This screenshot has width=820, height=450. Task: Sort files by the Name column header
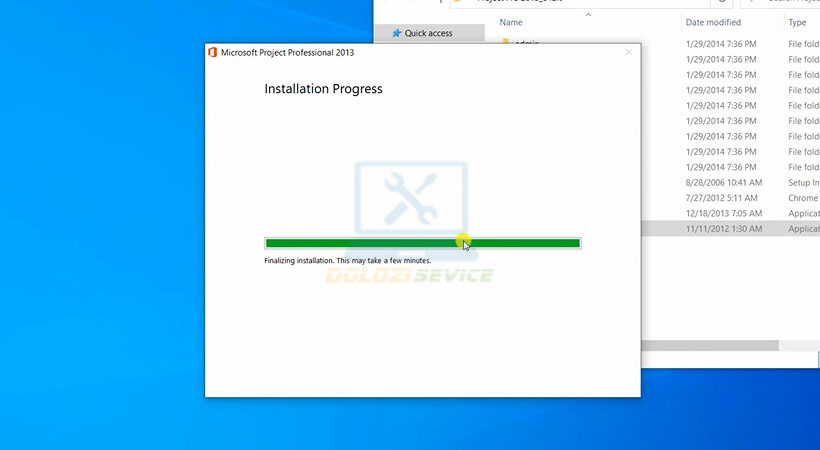pos(512,22)
